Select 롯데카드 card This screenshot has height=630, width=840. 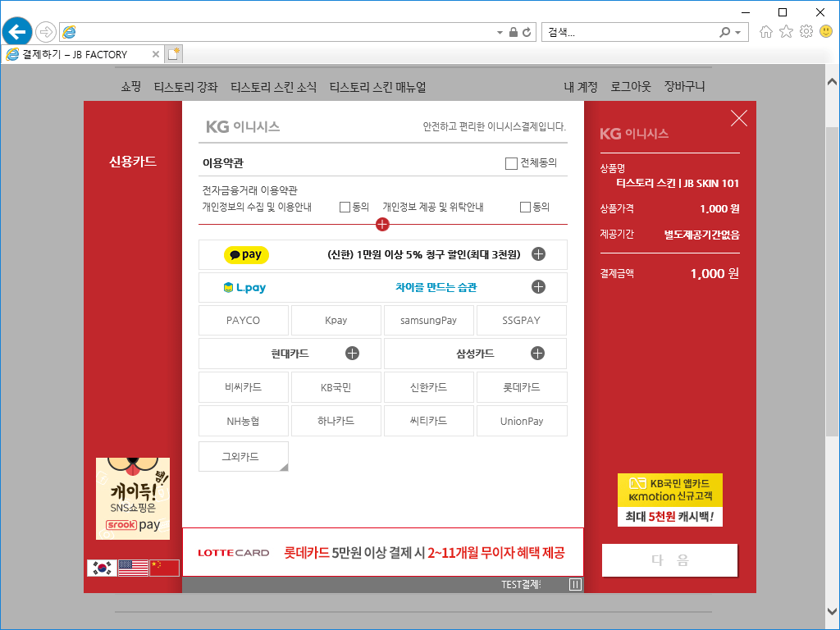point(521,387)
